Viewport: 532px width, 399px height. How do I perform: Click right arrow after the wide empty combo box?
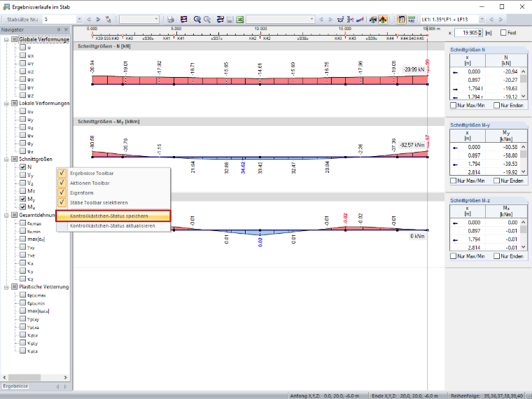point(330,20)
